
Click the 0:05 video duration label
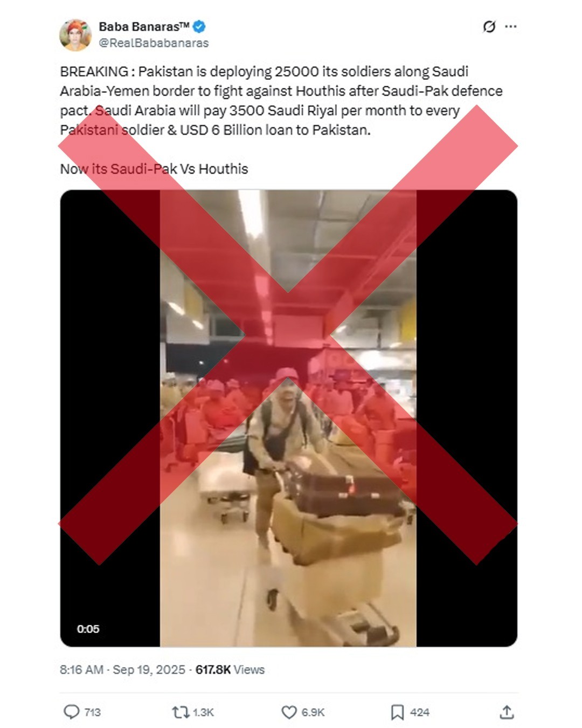tap(88, 629)
